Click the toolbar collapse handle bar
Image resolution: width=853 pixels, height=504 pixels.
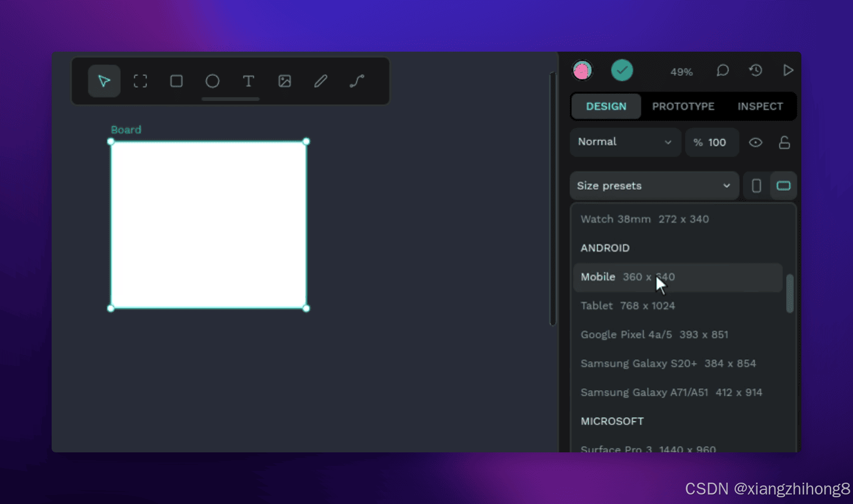(231, 99)
